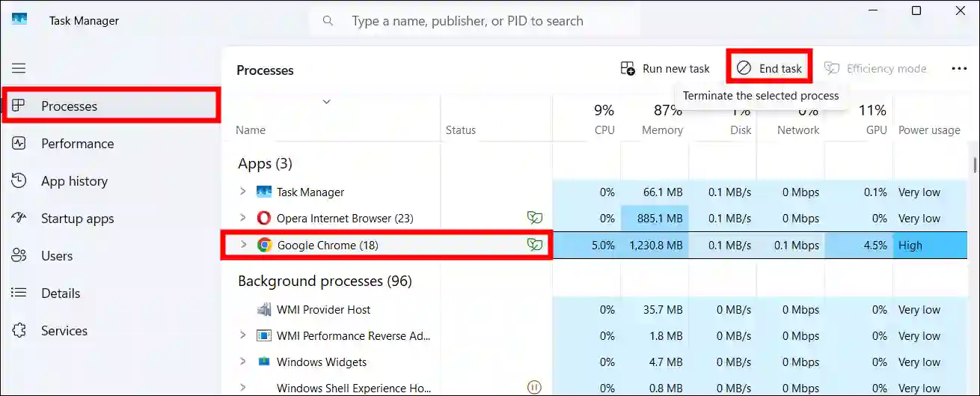Image resolution: width=980 pixels, height=396 pixels.
Task: Expand the Task Manager process group
Action: tap(242, 192)
